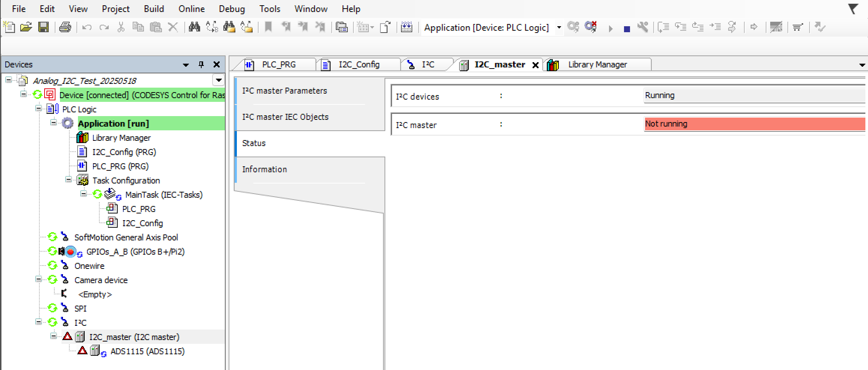
Task: Click the Step Over icon
Action: (663, 27)
